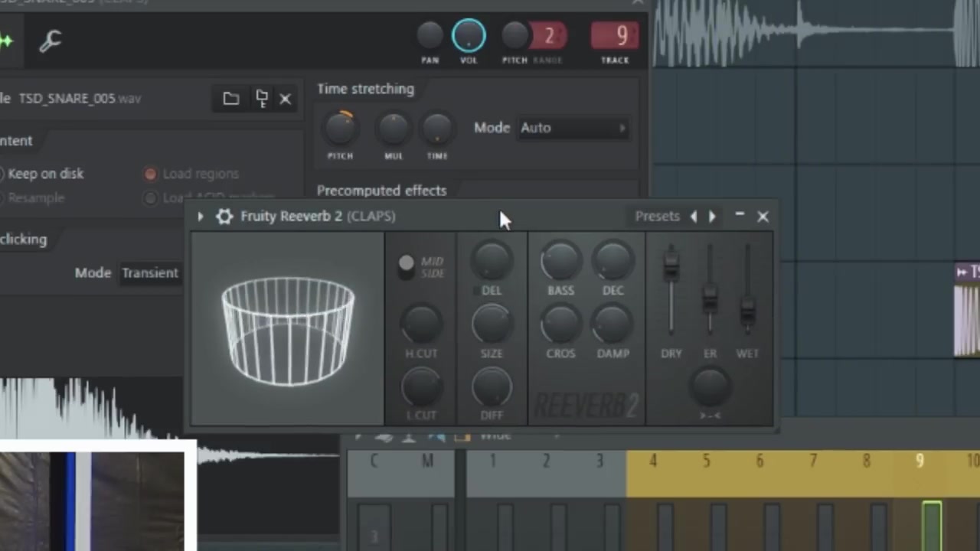Click the Time stretching TIME knob
Image resolution: width=980 pixels, height=551 pixels.
coord(437,129)
